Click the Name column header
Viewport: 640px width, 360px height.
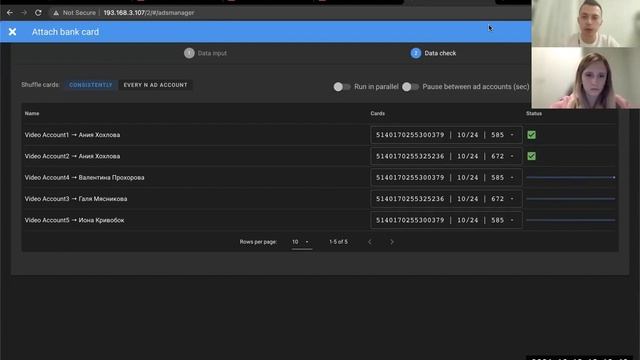(32, 113)
